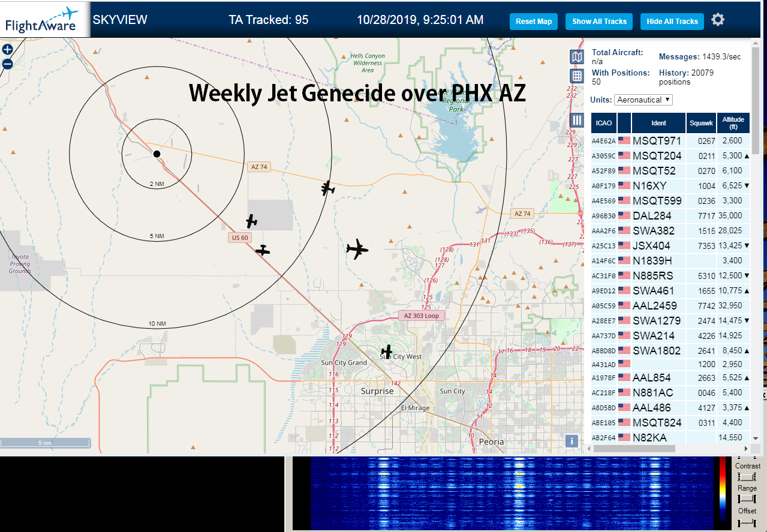Open the map layer switcher icon
This screenshot has width=767, height=532.
click(576, 57)
